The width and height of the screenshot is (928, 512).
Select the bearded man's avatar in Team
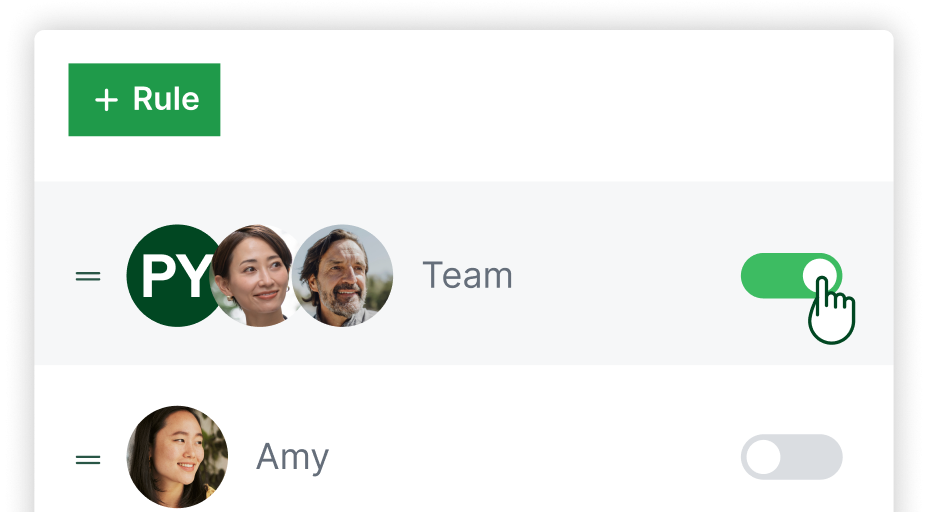343,275
